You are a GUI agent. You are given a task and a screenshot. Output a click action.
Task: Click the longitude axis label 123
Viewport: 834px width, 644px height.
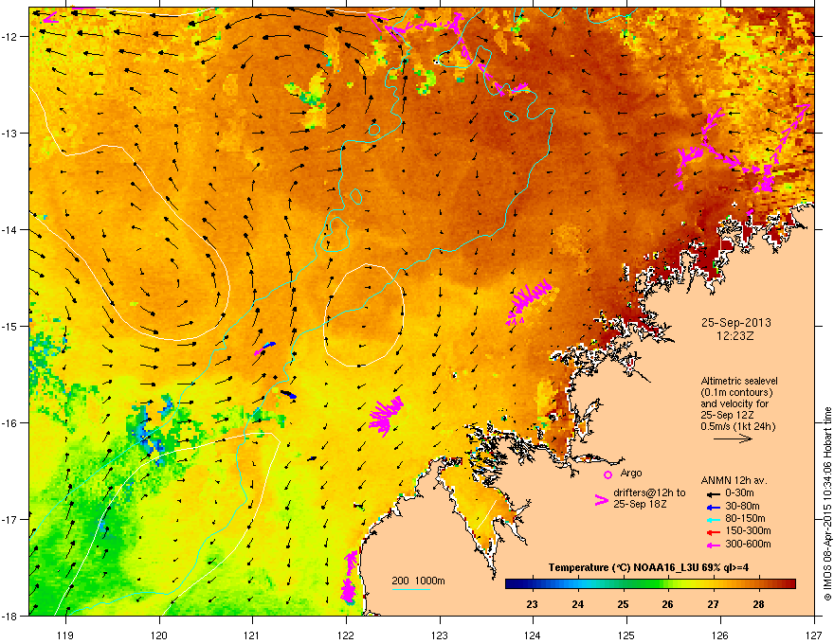[440, 635]
